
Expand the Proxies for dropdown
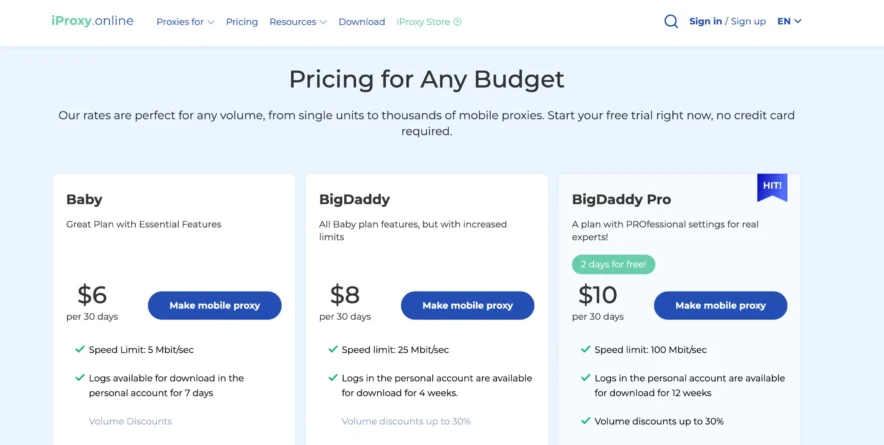[x=185, y=22]
